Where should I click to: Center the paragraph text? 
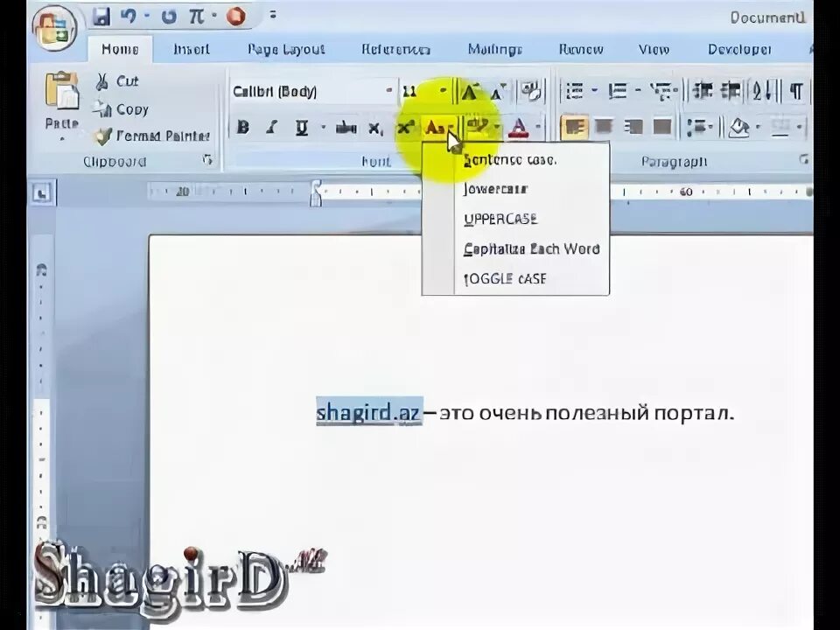coord(604,128)
